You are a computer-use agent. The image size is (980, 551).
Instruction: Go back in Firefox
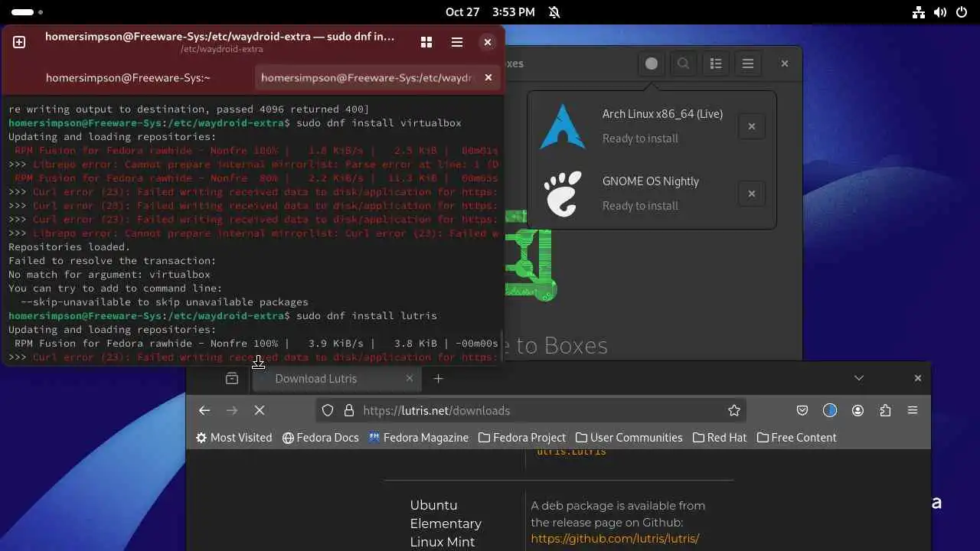click(x=204, y=410)
